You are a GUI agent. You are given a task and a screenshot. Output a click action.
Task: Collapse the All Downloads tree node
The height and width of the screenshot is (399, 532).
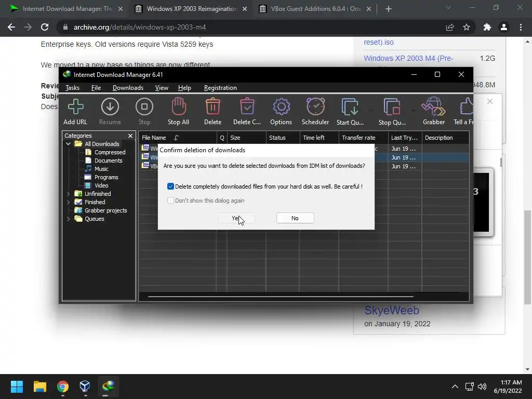point(68,144)
